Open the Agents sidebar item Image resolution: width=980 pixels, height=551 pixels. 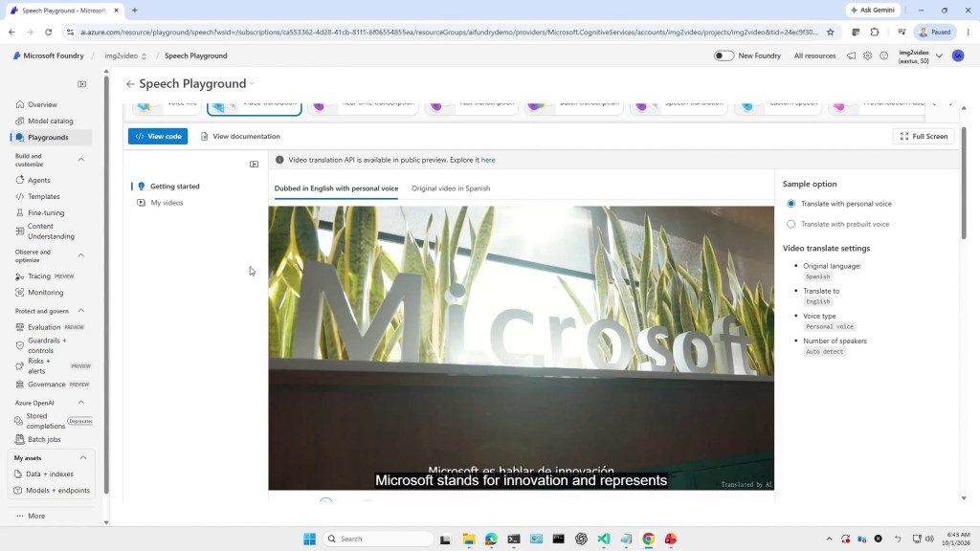click(38, 180)
